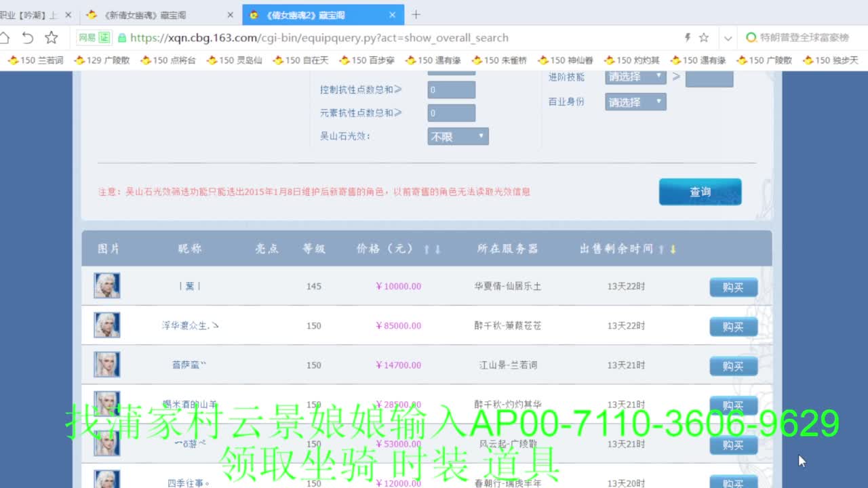This screenshot has width=868, height=488.
Task: Open avatar thumbnail of 丨葉丨
Action: (107, 286)
